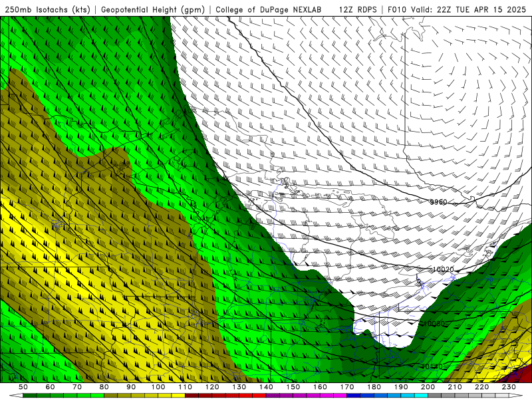532x399 pixels.
Task: Click the 160 value on the color scale
Action: coord(320,387)
